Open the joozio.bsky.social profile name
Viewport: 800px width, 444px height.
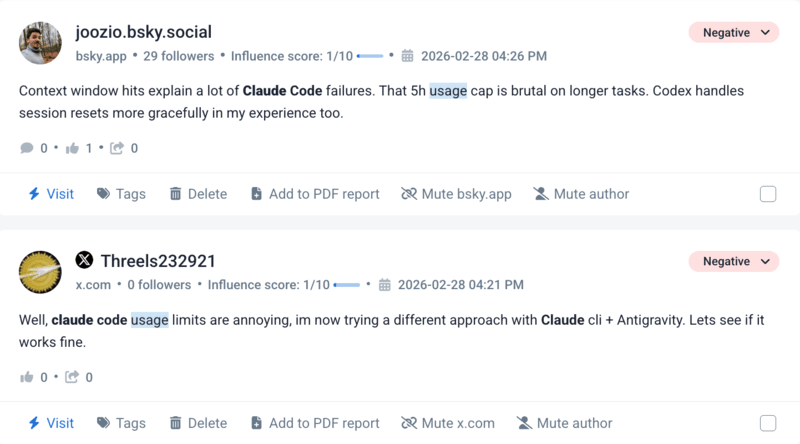[x=144, y=32]
